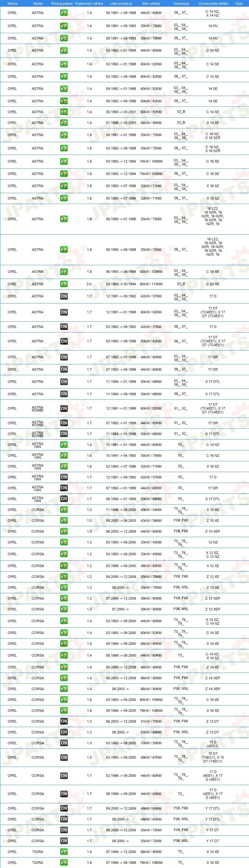Click the Lata produkcji column header
249x868 pixels.
click(121, 4)
